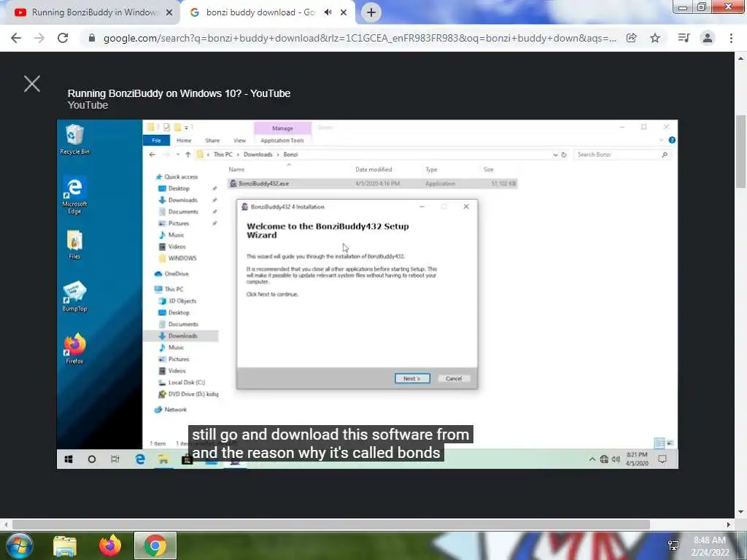Image resolution: width=747 pixels, height=560 pixels.
Task: Close the bonzi buddy download tab
Action: point(344,13)
